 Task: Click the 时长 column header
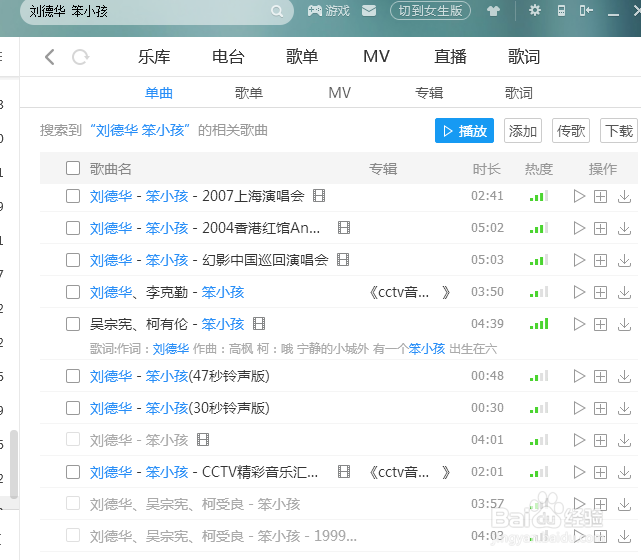pos(486,168)
